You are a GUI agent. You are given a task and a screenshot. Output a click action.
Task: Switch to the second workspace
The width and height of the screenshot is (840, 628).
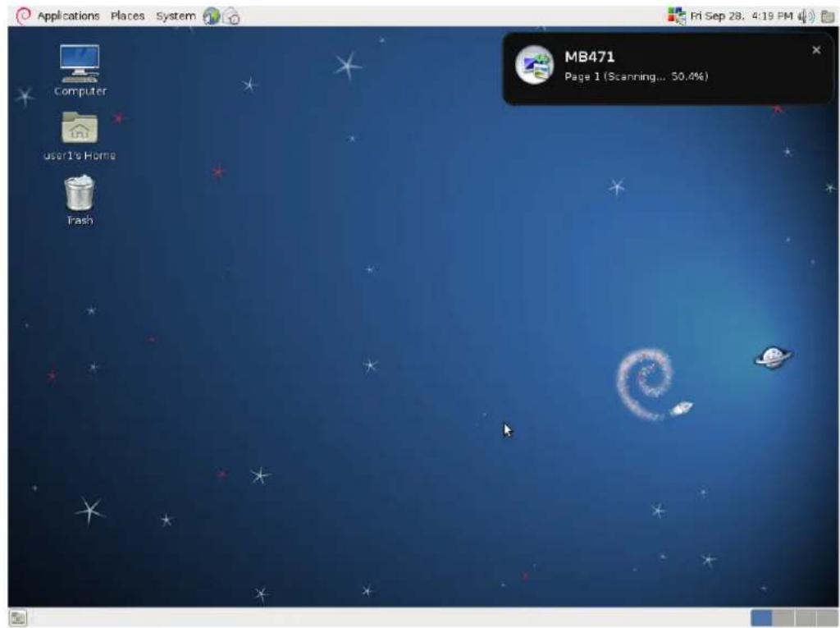click(x=783, y=618)
